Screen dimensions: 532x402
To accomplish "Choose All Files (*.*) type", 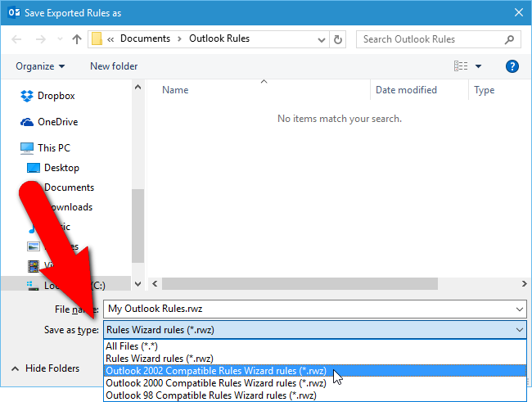I will point(315,346).
